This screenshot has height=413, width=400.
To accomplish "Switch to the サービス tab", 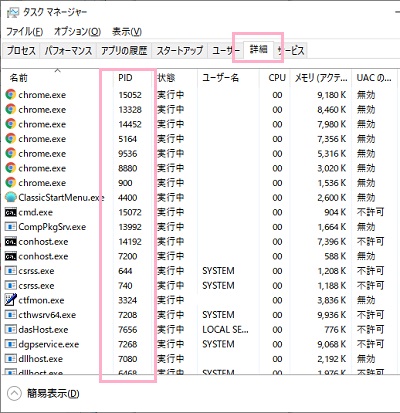I will coord(291,51).
